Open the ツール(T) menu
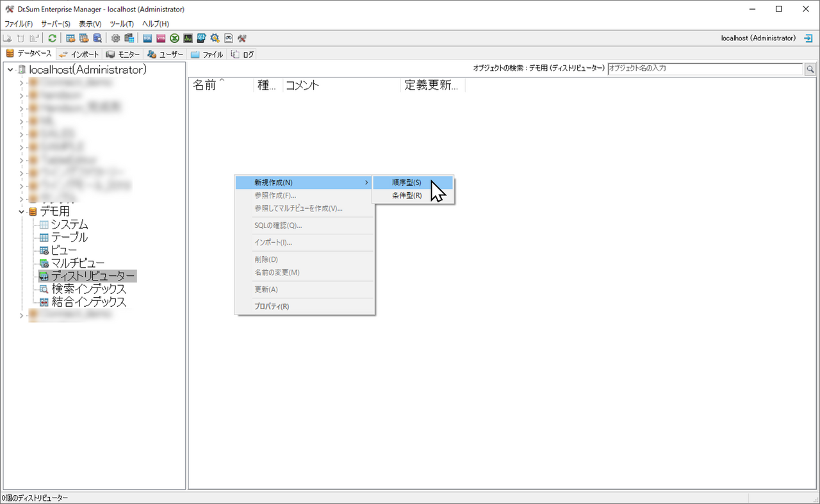The height and width of the screenshot is (504, 820). coord(122,24)
